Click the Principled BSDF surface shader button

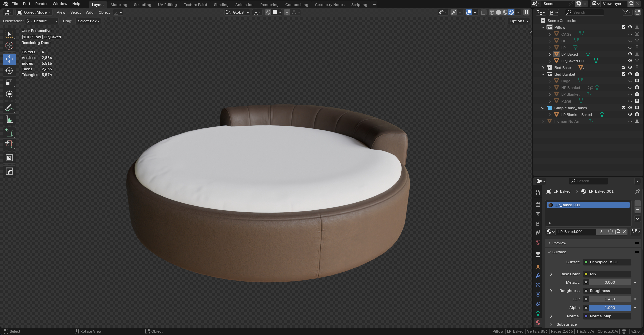[x=607, y=262]
